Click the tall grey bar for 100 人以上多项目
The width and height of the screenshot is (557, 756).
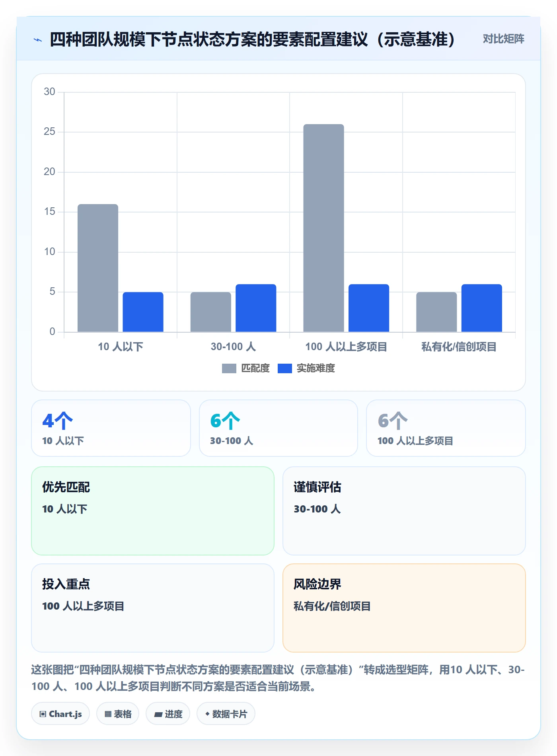tap(324, 228)
